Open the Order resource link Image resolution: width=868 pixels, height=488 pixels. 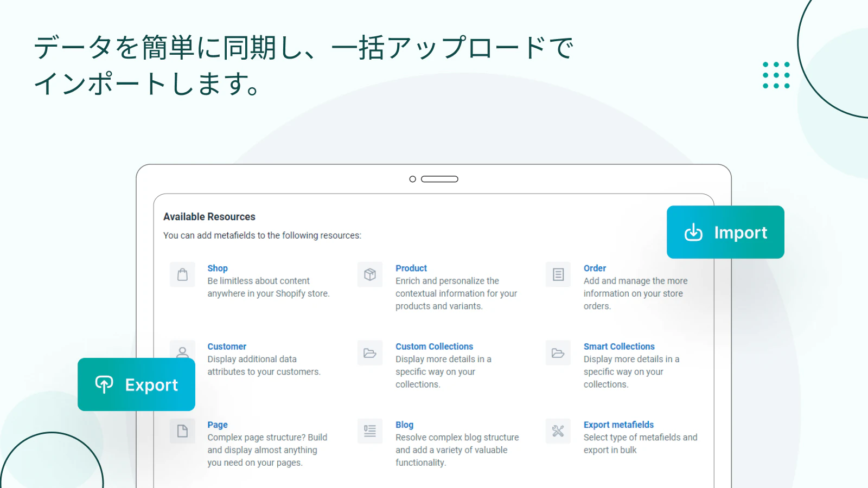(x=595, y=268)
